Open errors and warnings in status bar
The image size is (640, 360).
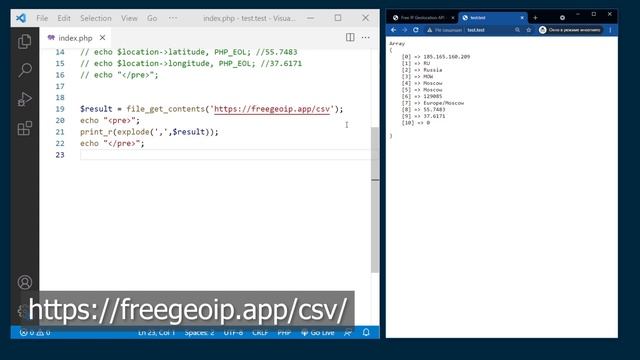click(35, 333)
